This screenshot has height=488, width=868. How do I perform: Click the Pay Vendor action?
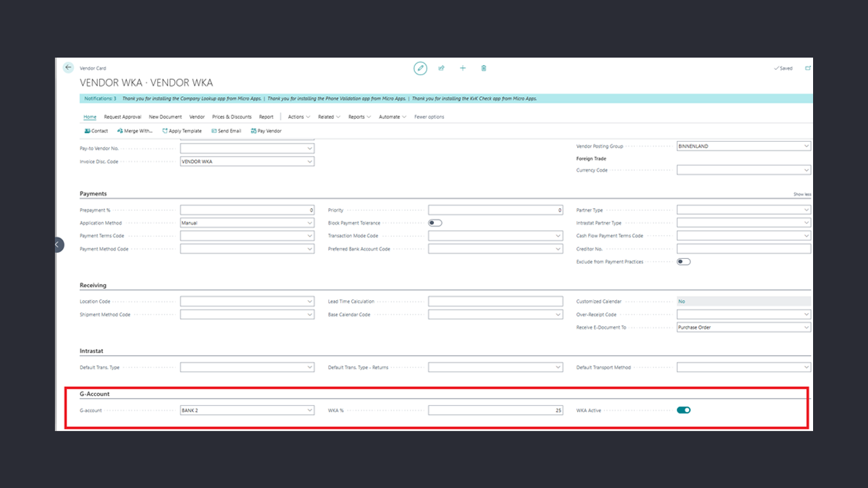pos(266,131)
